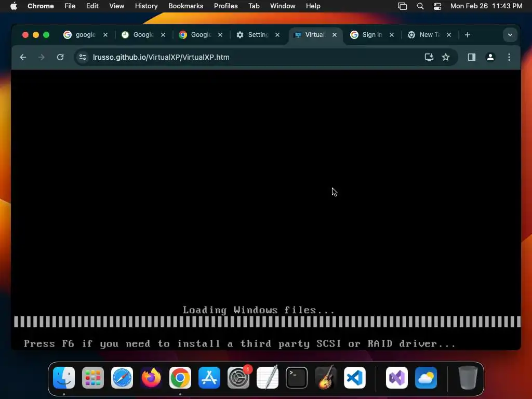Screen dimensions: 532x399
Task: Click Chrome icon in the Dock
Action: click(x=180, y=378)
